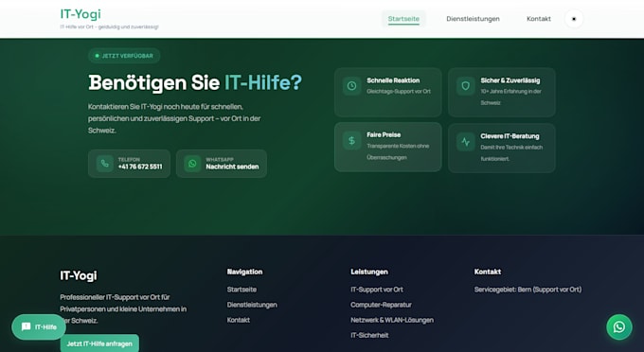Click the chat bubble icon in IT-Hilfe widget
644x352 pixels.
coord(27,326)
